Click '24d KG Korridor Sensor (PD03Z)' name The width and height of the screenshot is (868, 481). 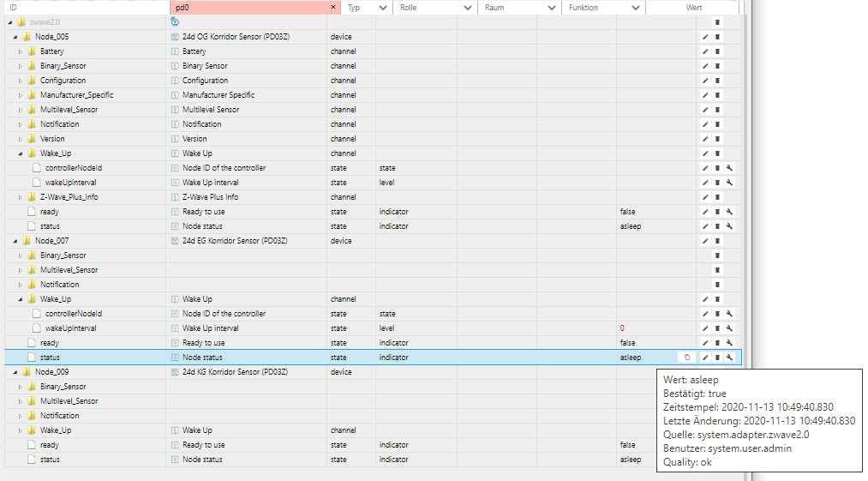[x=236, y=372]
